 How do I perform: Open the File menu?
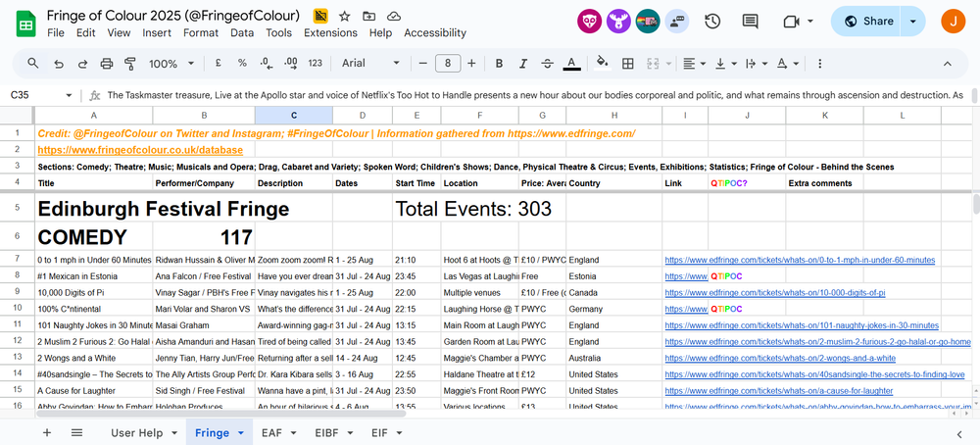[x=56, y=32]
